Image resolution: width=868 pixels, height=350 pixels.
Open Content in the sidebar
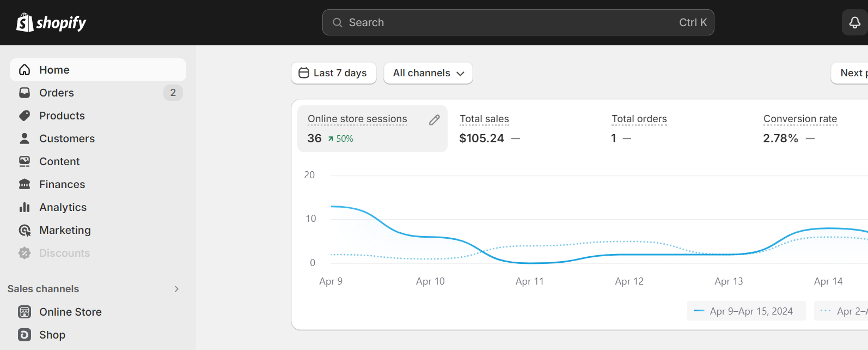59,161
